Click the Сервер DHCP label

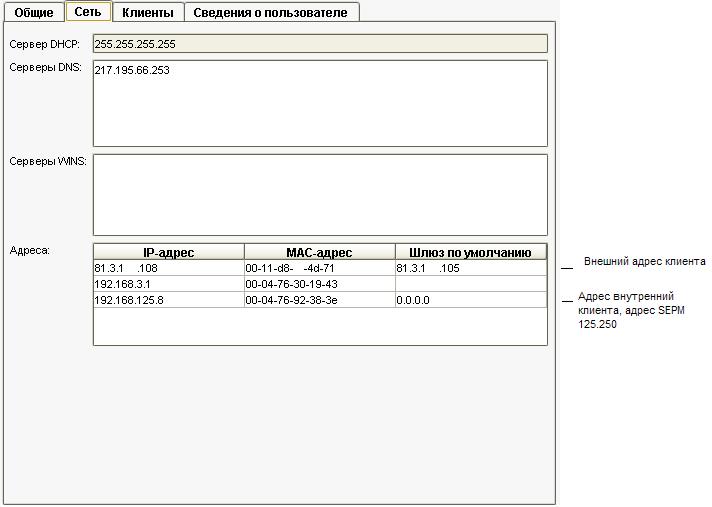tap(44, 44)
